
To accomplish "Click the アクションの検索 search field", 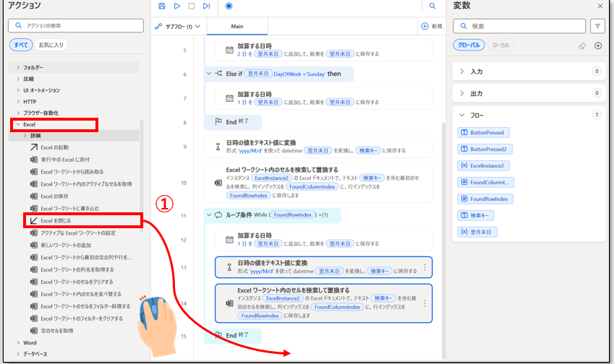I will point(75,26).
